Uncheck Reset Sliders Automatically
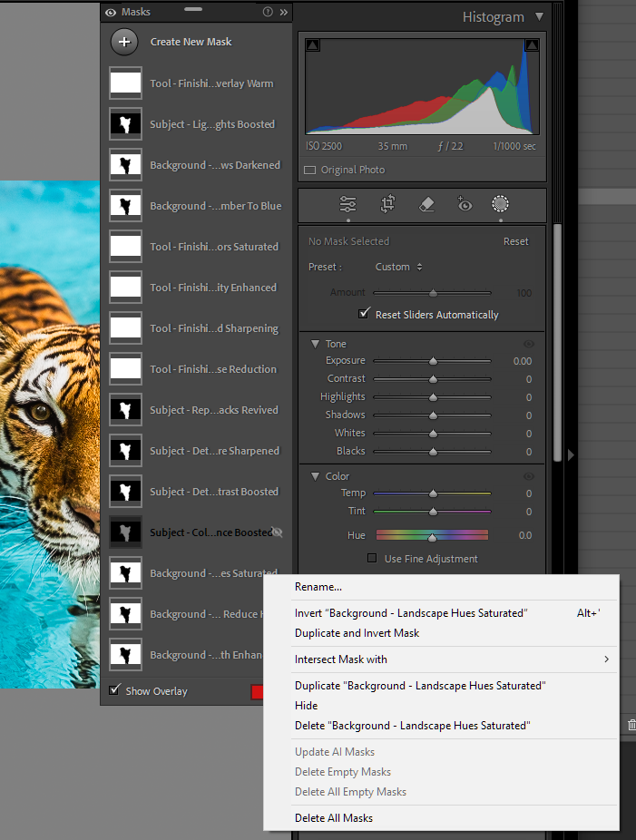This screenshot has height=840, width=636. pos(365,315)
